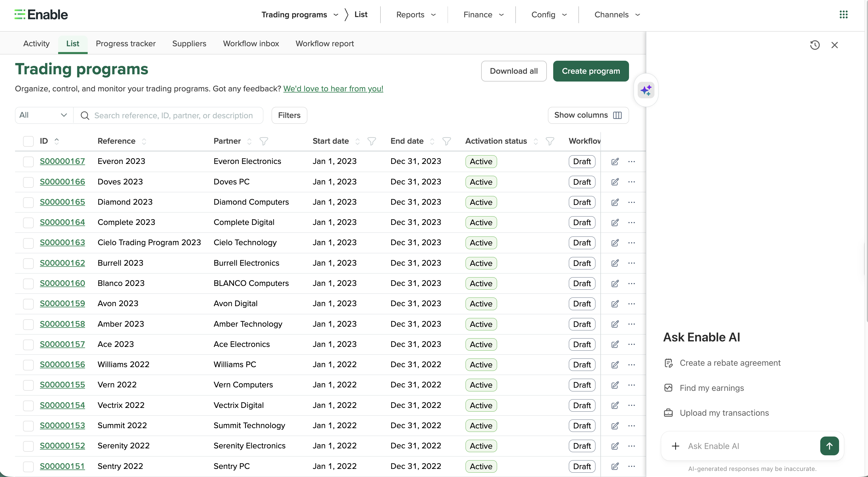This screenshot has width=868, height=477.
Task: Switch to the Suppliers tab
Action: pyautogui.click(x=189, y=43)
